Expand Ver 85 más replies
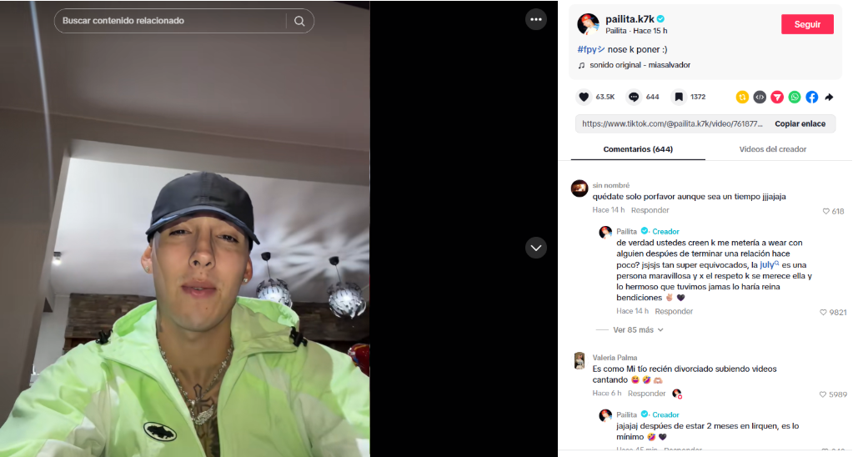 638,329
